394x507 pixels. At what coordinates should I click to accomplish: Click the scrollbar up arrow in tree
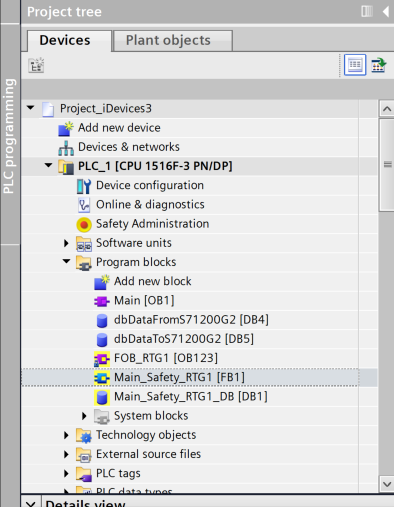(x=387, y=109)
